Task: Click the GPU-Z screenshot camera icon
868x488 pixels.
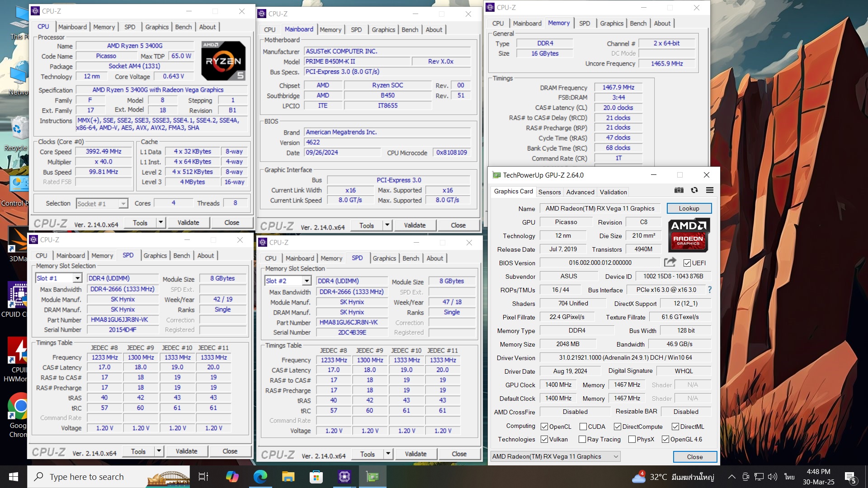Action: point(679,190)
